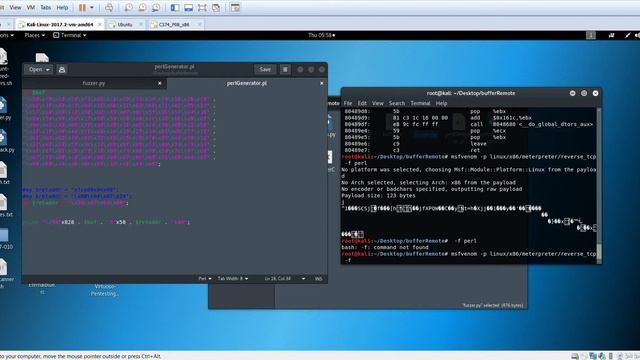
Task: Open the VMware VM menu
Action: point(31,7)
